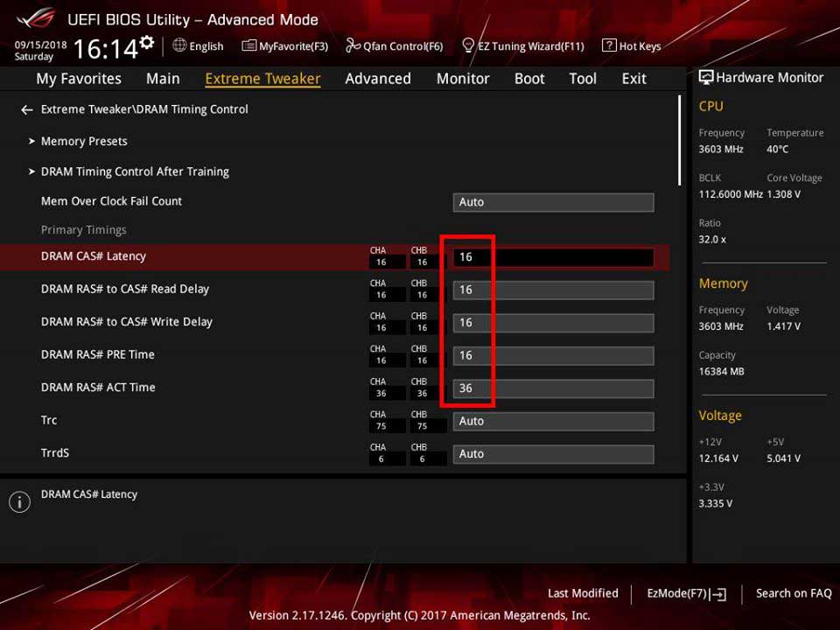This screenshot has width=840, height=630.
Task: Click the ROG logo icon
Action: tap(36, 20)
